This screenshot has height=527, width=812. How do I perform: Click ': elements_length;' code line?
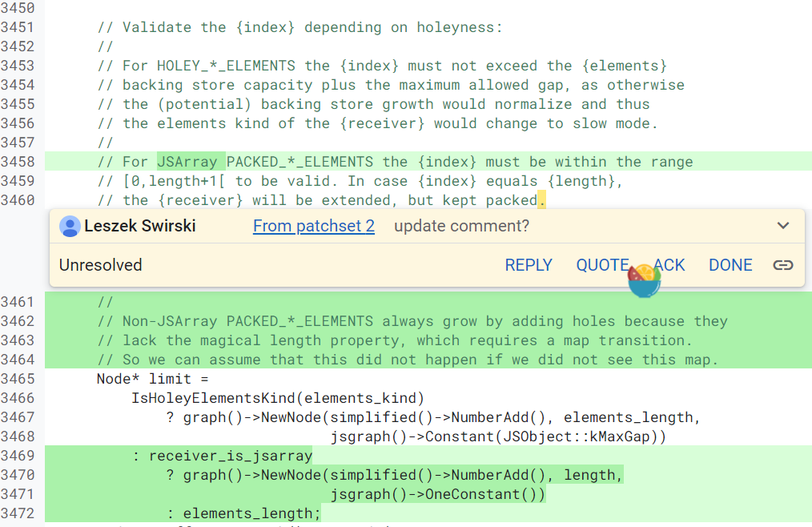click(x=243, y=513)
